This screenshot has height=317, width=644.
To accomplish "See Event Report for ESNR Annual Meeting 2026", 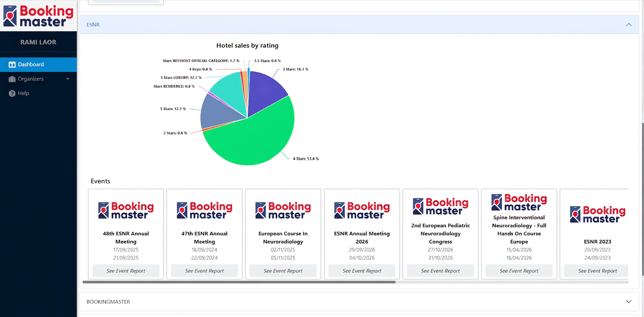I will 362,271.
